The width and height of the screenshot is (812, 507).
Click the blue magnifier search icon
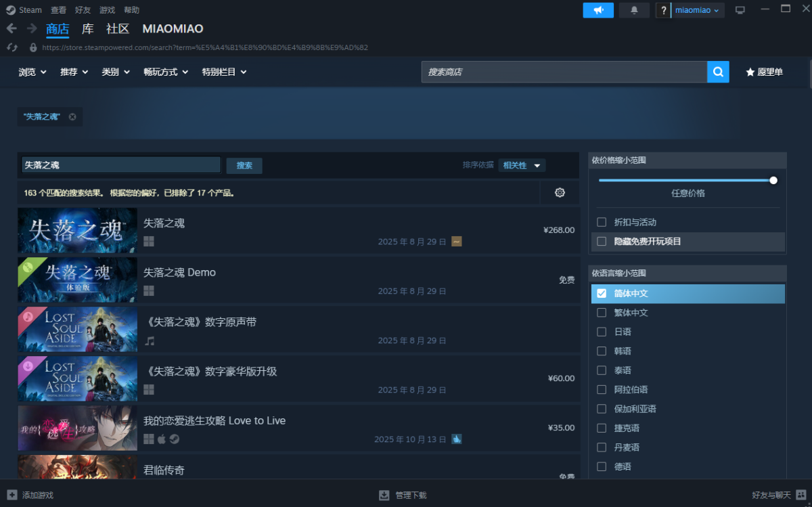pyautogui.click(x=718, y=72)
